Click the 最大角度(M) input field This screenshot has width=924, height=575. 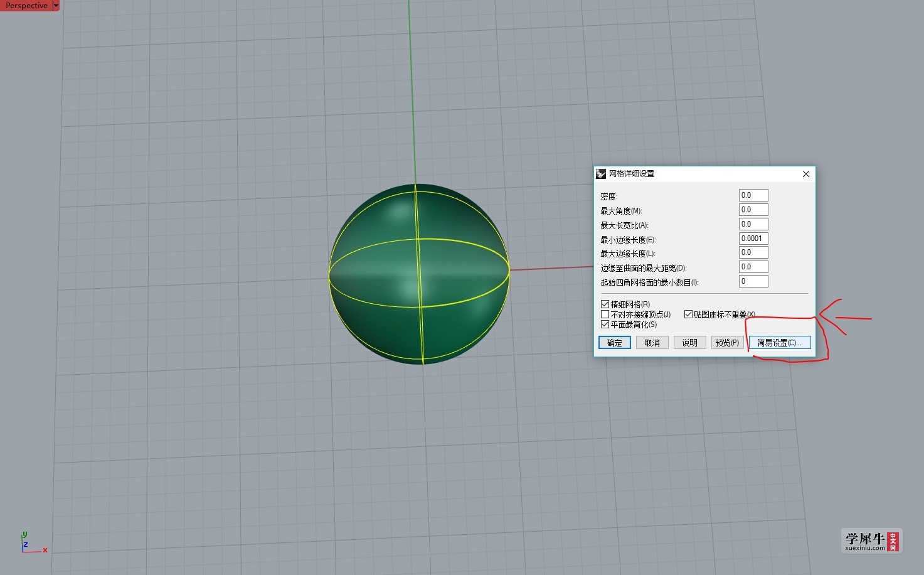point(753,210)
